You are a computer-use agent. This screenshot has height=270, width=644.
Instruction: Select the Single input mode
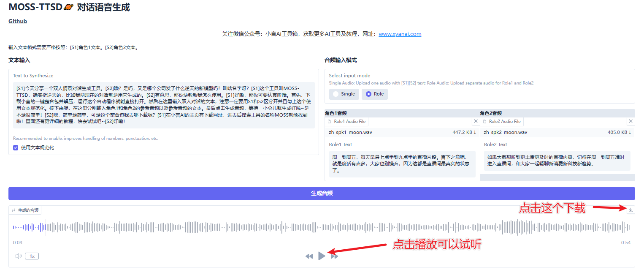344,94
